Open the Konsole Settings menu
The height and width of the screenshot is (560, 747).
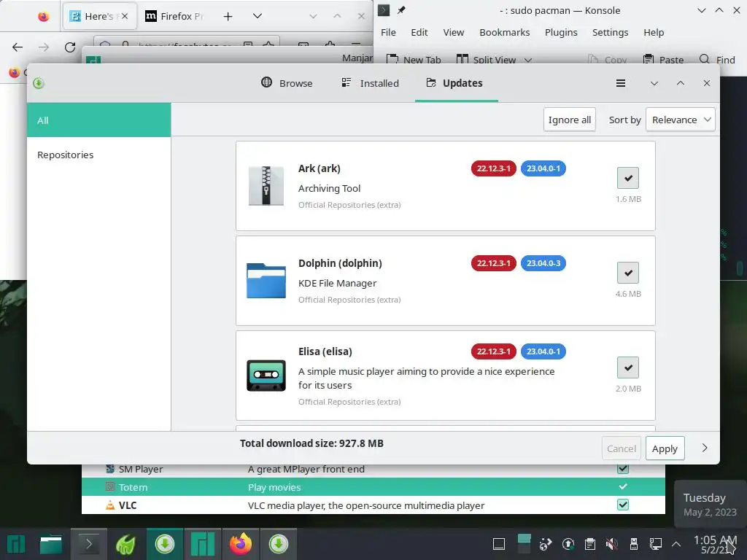click(611, 32)
